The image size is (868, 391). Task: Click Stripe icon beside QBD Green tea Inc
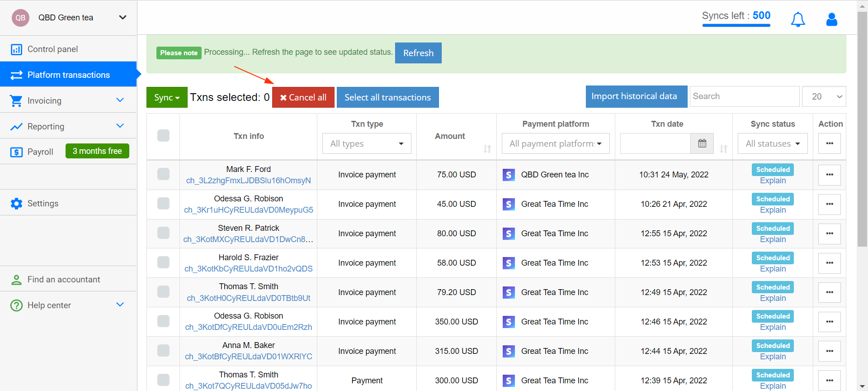pyautogui.click(x=509, y=175)
